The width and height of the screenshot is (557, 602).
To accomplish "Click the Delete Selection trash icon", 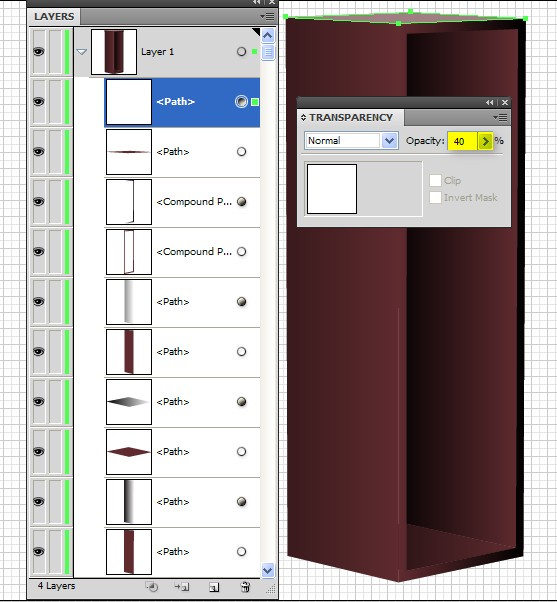I will point(245,587).
